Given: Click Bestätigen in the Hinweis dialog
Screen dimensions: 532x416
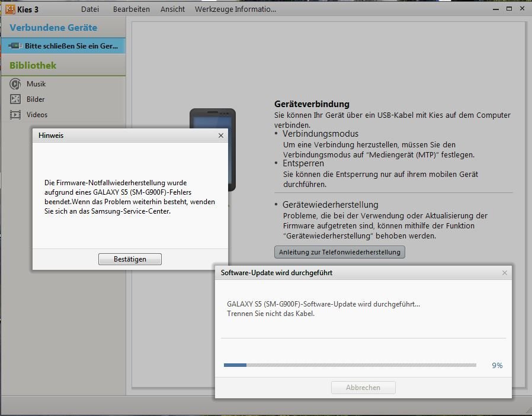Looking at the screenshot, I should [130, 259].
